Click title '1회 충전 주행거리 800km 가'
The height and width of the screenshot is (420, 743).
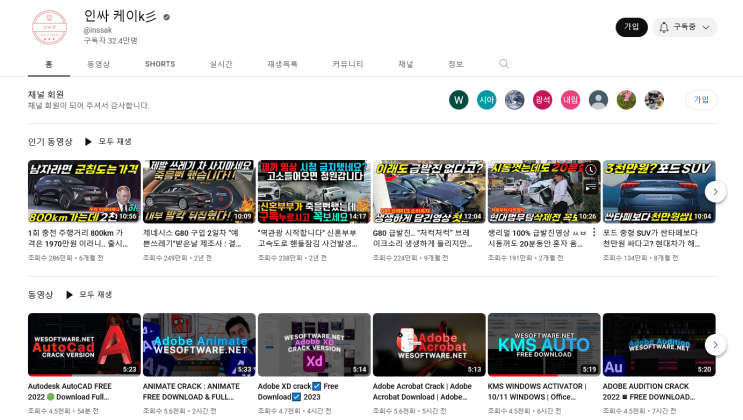tap(78, 238)
